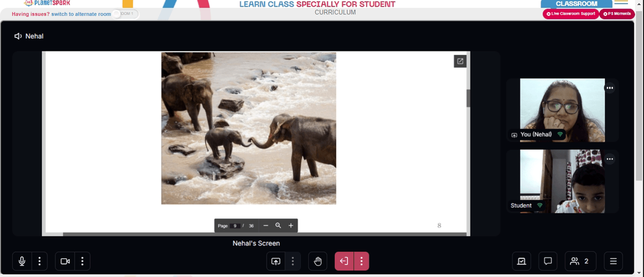The image size is (644, 277).
Task: Open the bottom-right hamburger menu
Action: click(613, 261)
